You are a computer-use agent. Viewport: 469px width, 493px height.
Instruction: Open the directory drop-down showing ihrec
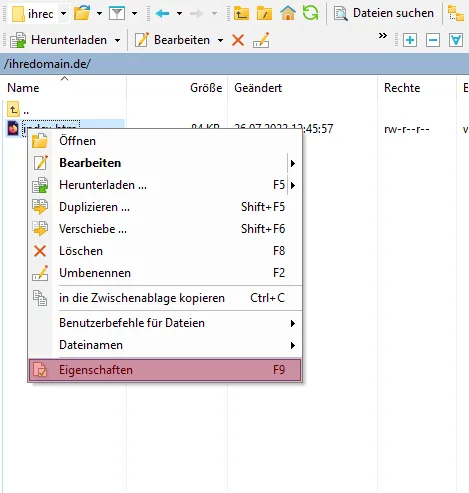[39, 14]
